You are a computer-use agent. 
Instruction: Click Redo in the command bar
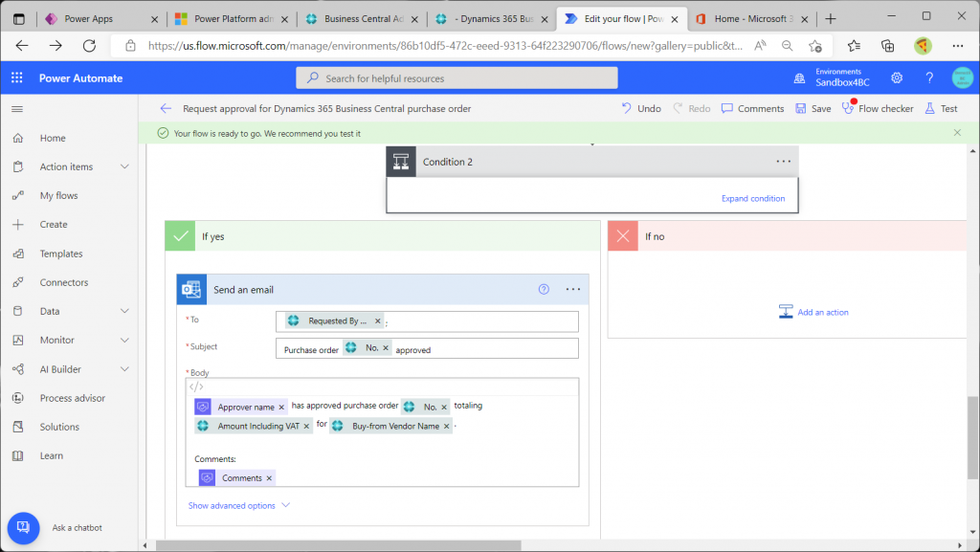coord(692,109)
